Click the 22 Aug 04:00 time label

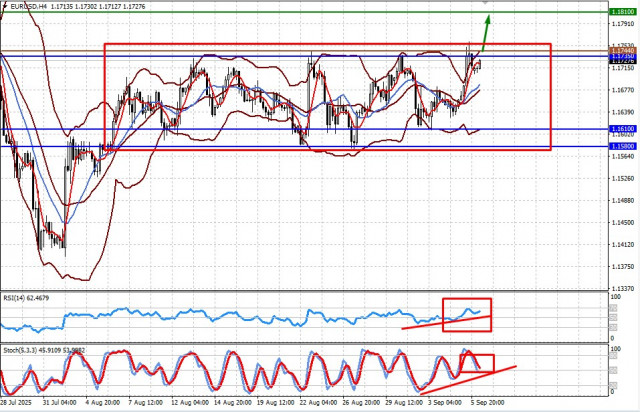point(318,403)
